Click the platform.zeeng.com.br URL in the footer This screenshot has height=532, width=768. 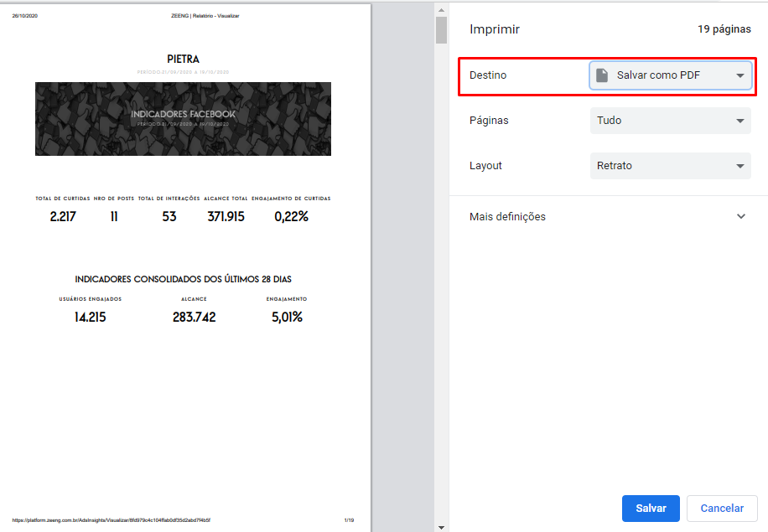click(x=112, y=520)
